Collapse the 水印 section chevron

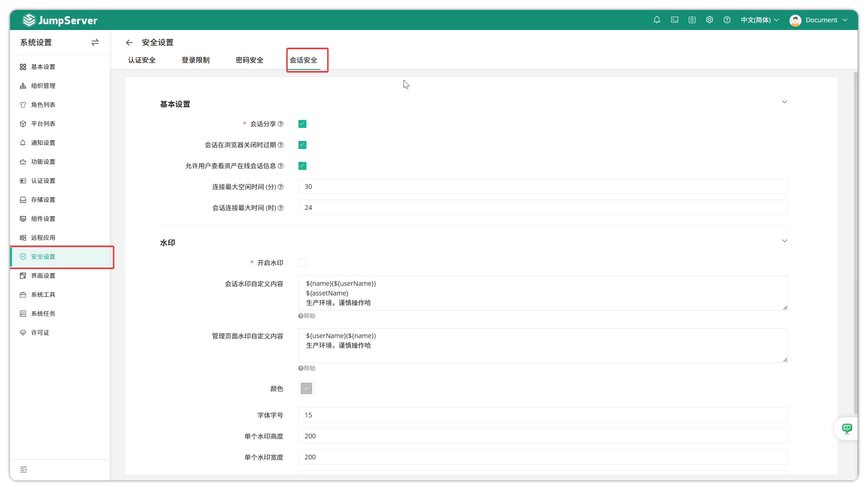click(x=785, y=241)
